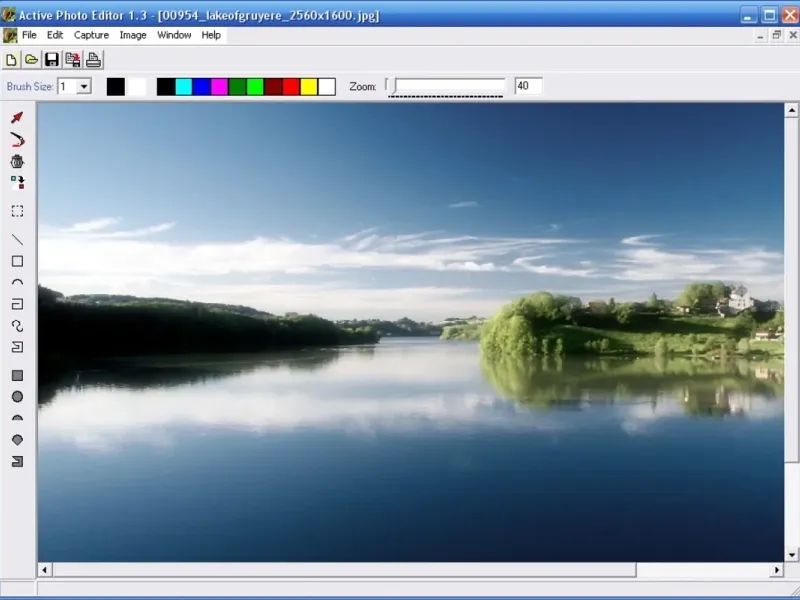
Task: Select the filled rectangle tool
Action: (x=17, y=376)
